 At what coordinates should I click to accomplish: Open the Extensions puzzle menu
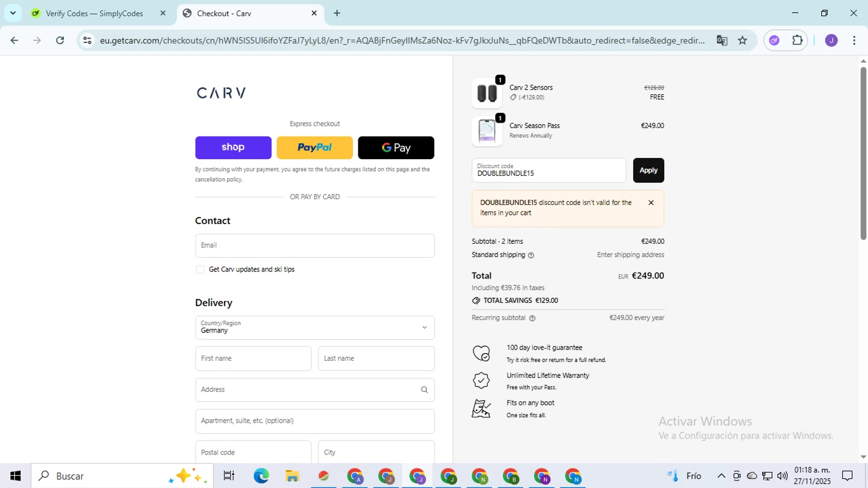[797, 41]
